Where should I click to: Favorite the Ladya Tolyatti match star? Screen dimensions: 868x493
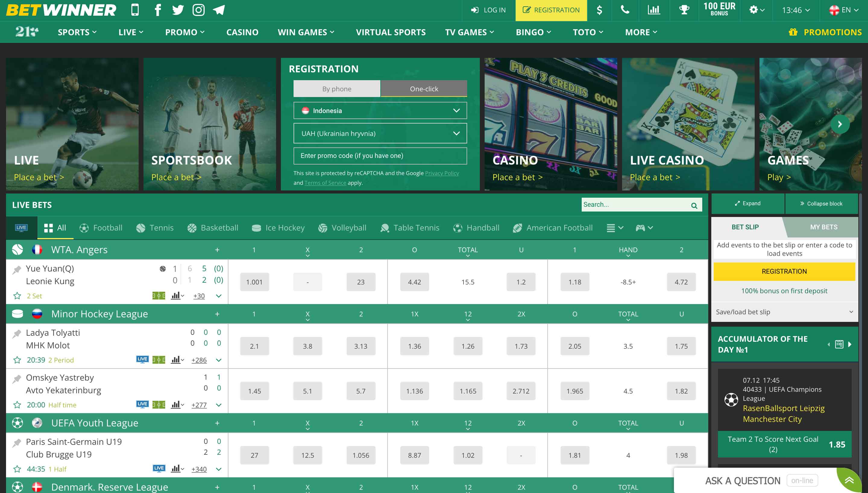tap(17, 360)
